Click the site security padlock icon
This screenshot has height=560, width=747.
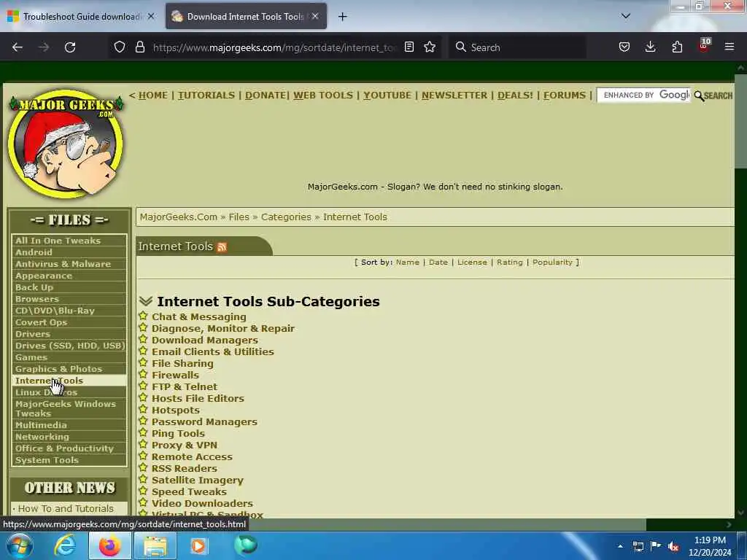[139, 47]
